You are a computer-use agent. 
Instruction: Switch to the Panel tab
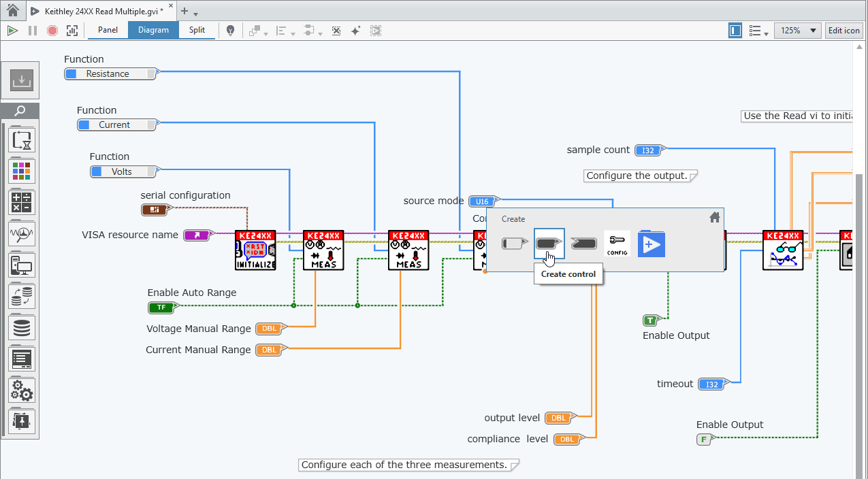(x=108, y=30)
